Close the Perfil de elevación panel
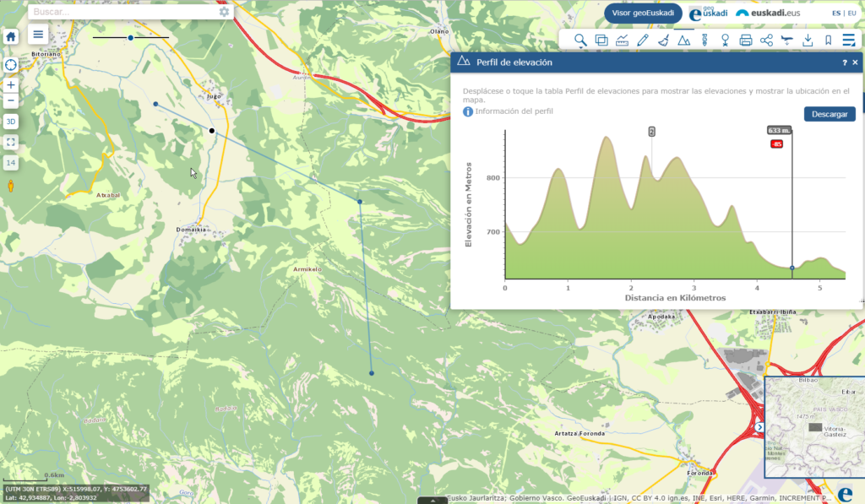This screenshot has height=504, width=865. pyautogui.click(x=855, y=62)
